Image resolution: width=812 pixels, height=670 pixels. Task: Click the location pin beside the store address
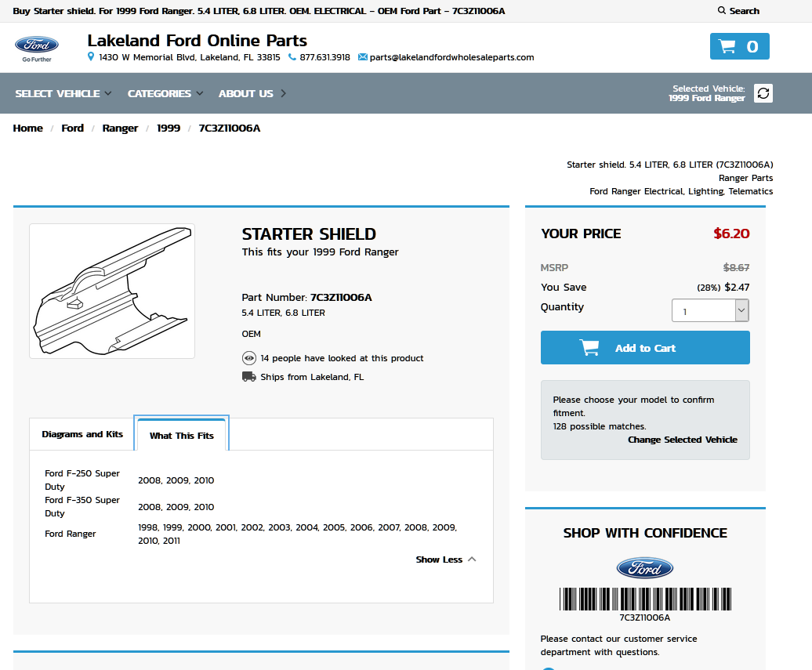click(x=92, y=57)
